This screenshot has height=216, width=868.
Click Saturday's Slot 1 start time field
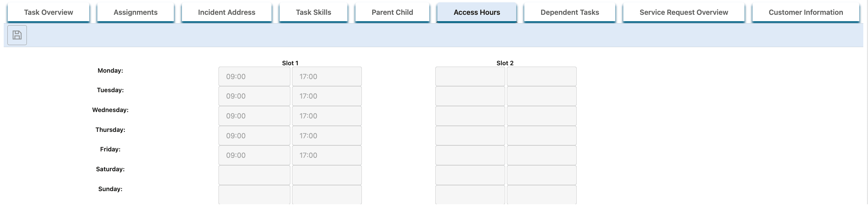click(254, 175)
